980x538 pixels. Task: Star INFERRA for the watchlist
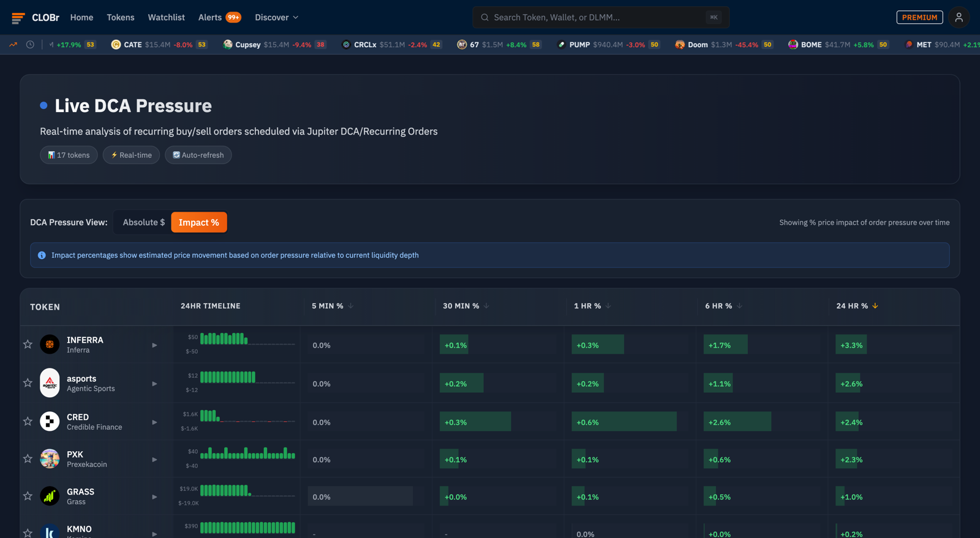pyautogui.click(x=28, y=345)
